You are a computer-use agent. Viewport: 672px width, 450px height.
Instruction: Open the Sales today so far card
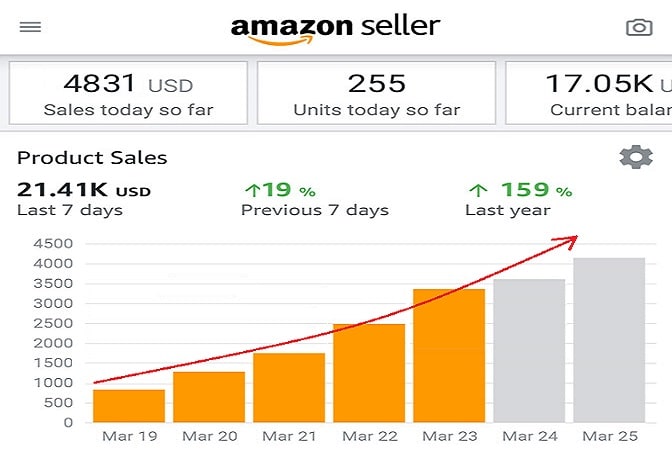click(x=128, y=94)
